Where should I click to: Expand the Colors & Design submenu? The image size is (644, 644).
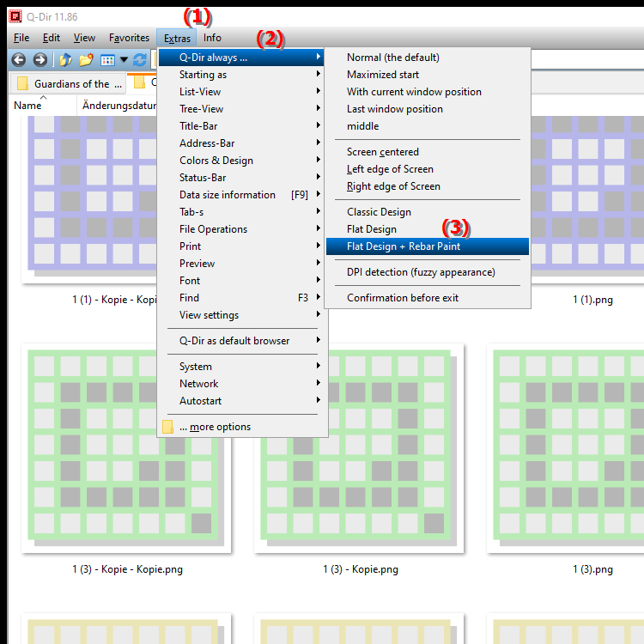(241, 161)
